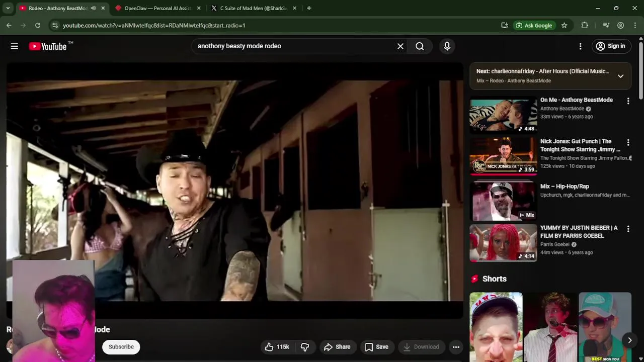This screenshot has height=362, width=644.
Task: Start voice search with microphone icon
Action: pos(447,46)
